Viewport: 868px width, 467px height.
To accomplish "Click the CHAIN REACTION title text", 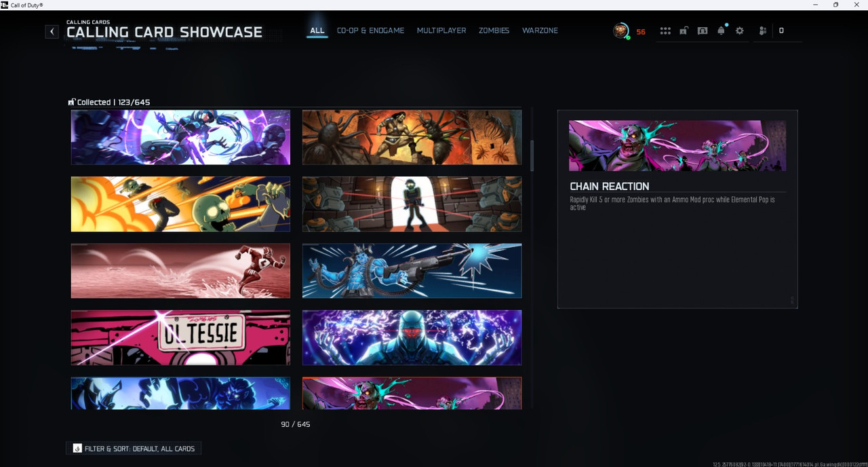I will [x=610, y=186].
